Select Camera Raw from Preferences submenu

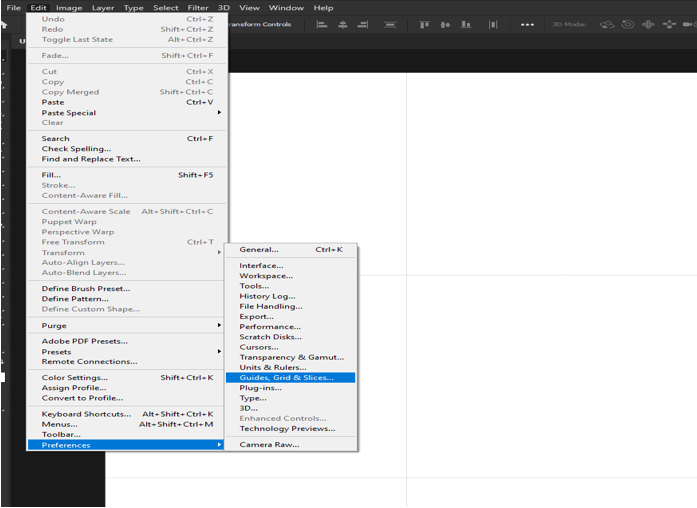click(269, 444)
